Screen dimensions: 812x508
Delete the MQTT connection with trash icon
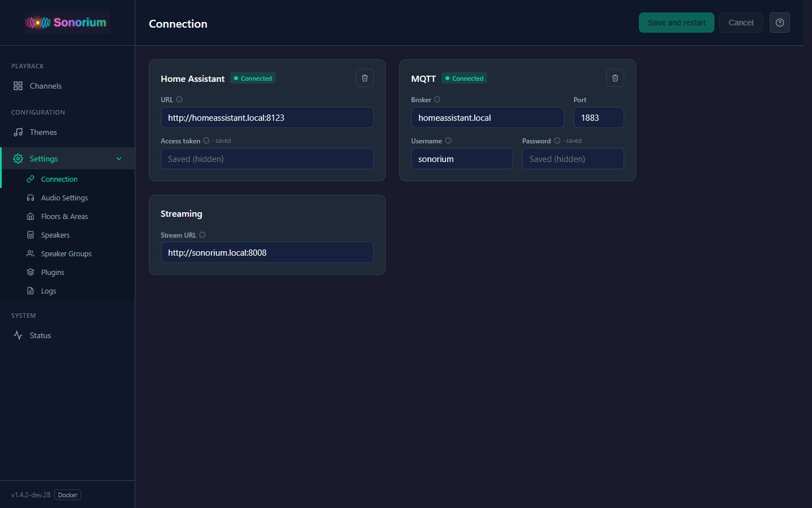click(615, 78)
